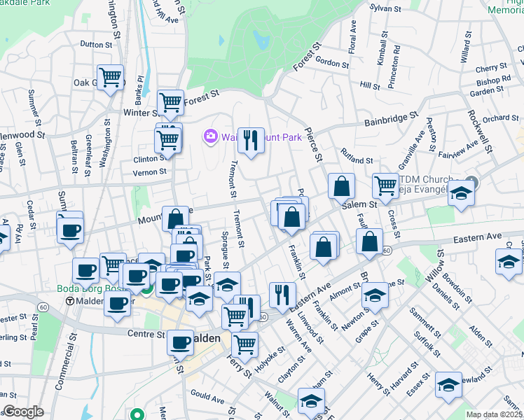Click the 'Granville Ave' street label

click(411, 150)
